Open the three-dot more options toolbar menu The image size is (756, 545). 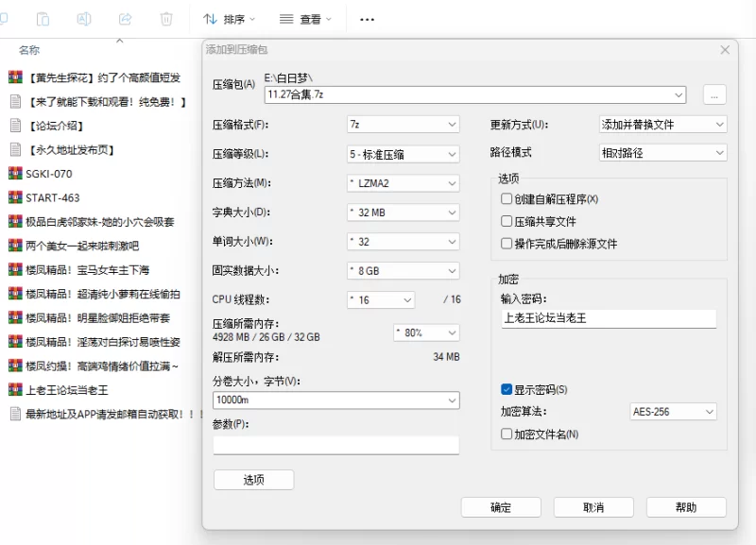(x=368, y=19)
